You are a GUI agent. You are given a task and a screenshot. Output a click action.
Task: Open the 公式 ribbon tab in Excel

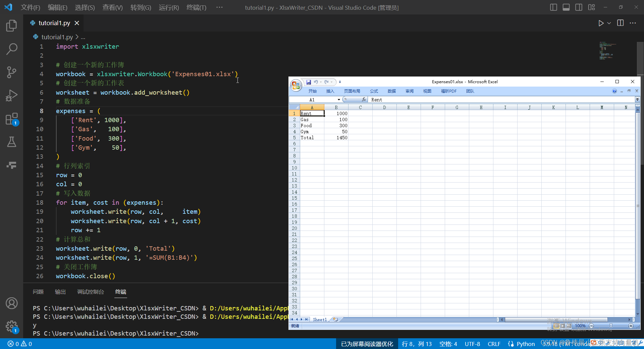[374, 91]
